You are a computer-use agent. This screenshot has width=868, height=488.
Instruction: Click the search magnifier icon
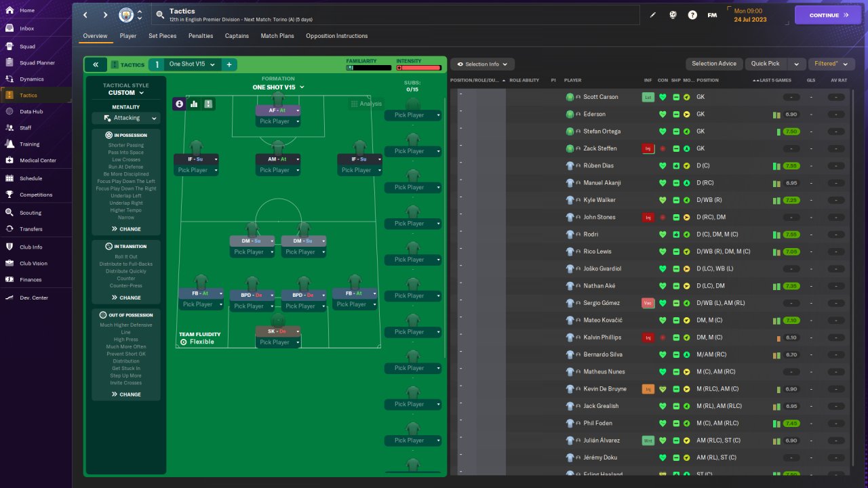[x=160, y=14]
